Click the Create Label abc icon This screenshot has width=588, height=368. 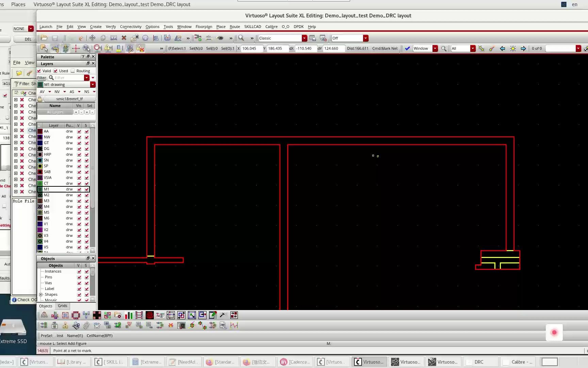click(x=209, y=38)
